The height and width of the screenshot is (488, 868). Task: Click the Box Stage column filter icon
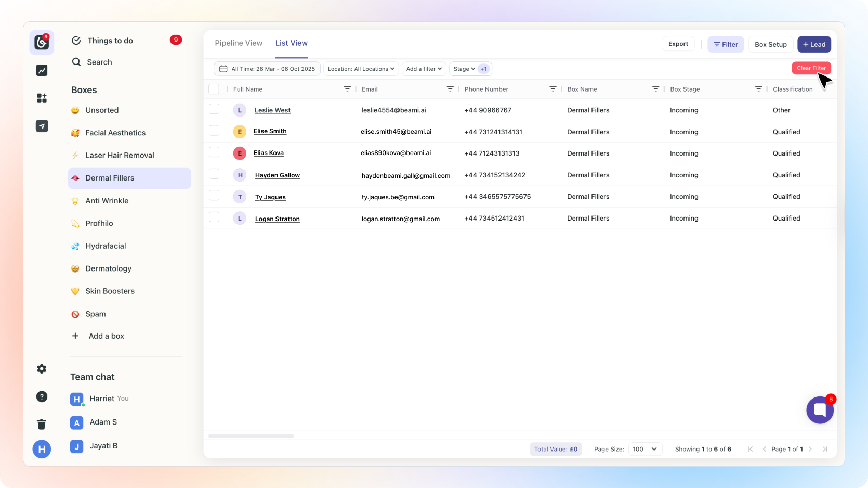tap(759, 89)
